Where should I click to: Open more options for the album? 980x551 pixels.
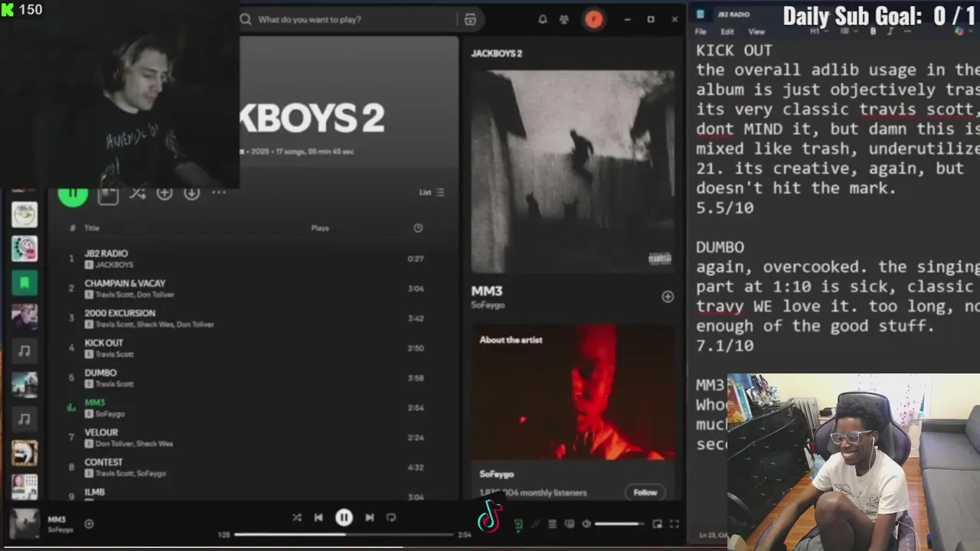click(219, 193)
